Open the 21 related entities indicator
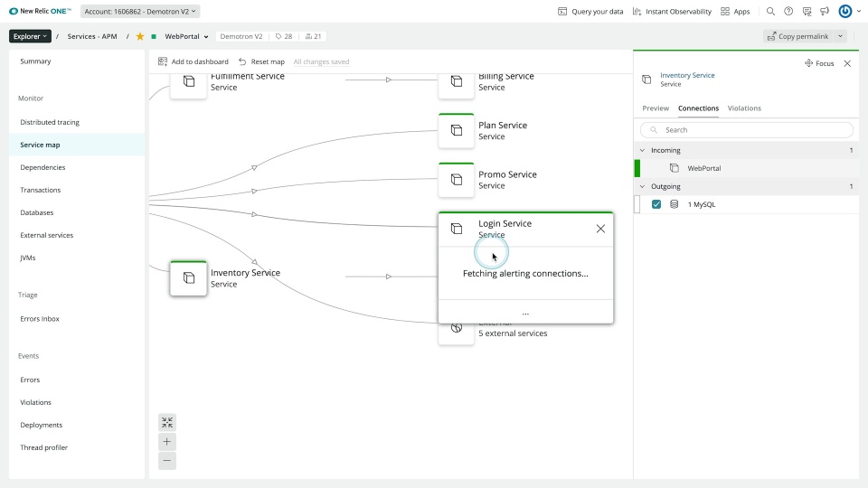868x488 pixels. tap(314, 36)
